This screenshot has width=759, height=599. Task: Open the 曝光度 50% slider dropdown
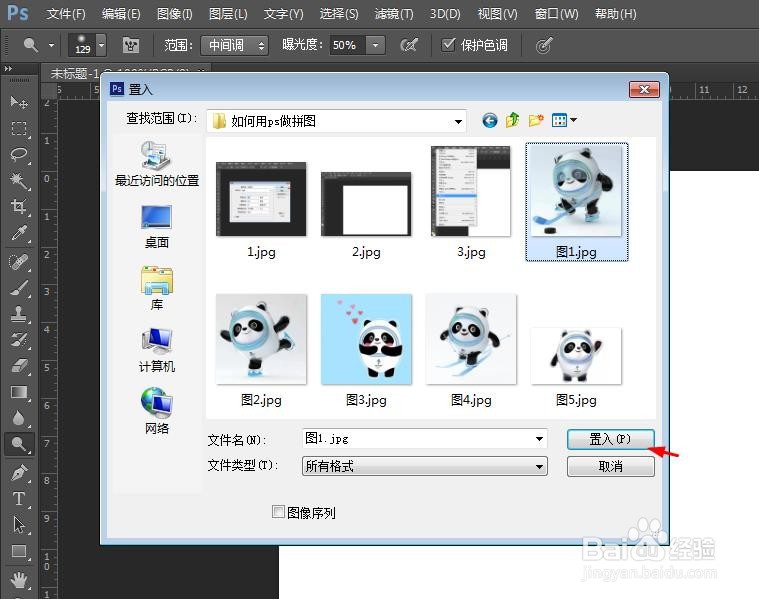(376, 46)
